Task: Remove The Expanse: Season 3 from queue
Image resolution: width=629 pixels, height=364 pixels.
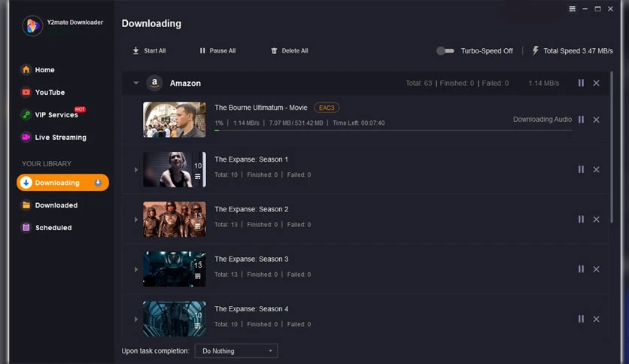Action: coord(597,269)
